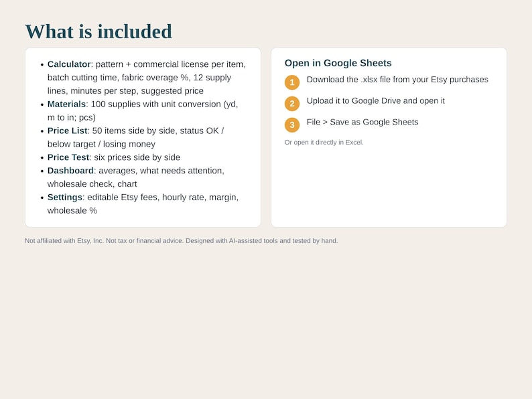The width and height of the screenshot is (532, 399).
Task: Click the bold 'Price Test' label
Action: (68, 157)
